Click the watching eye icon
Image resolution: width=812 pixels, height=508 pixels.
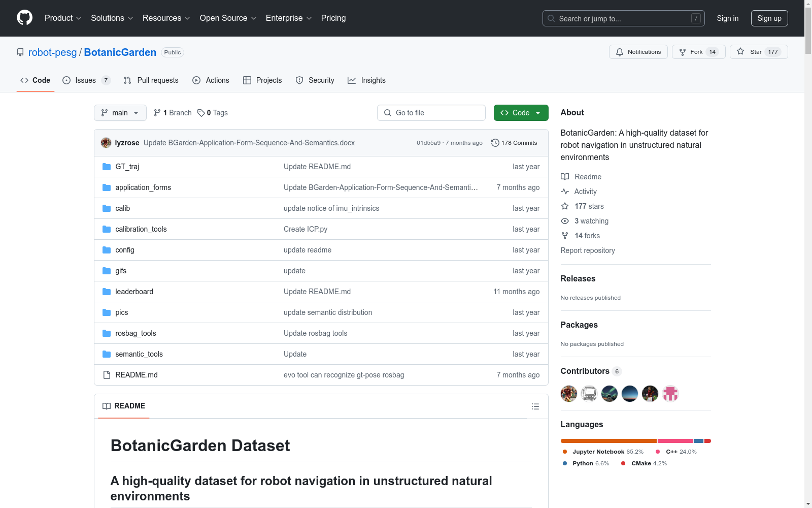tap(565, 221)
